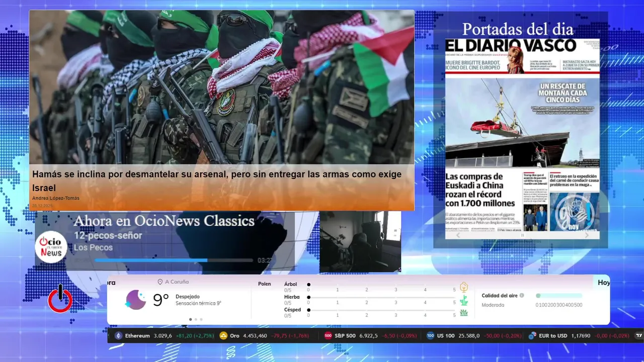Viewport: 644px width, 362px height.
Task: Click carné de conducir delay headline on cover
Action: [x=574, y=180]
